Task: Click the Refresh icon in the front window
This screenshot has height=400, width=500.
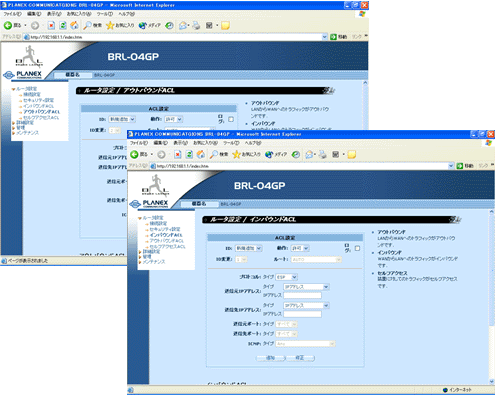Action: [189, 154]
